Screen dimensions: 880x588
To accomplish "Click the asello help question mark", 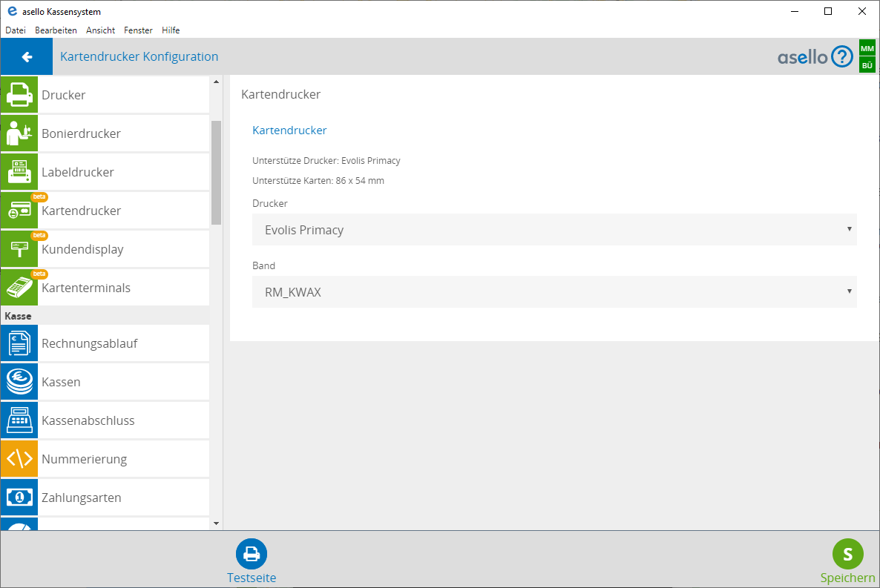I will tap(842, 57).
